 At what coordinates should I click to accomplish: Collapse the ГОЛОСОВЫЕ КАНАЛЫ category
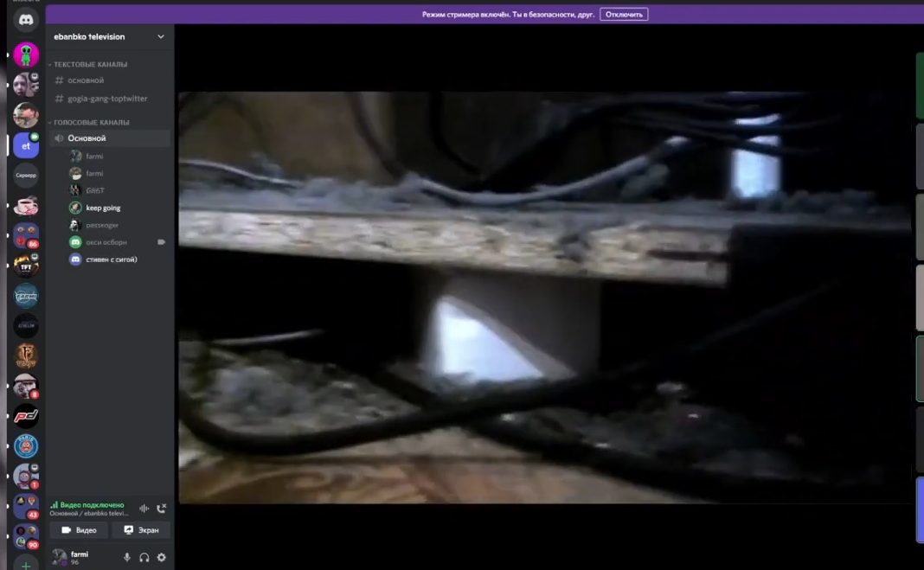click(91, 123)
